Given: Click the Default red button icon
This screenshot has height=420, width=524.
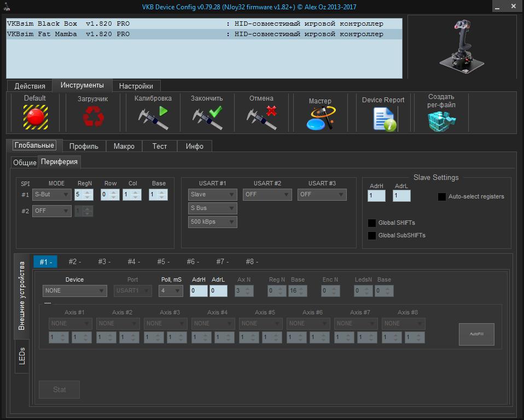Looking at the screenshot, I should (36, 117).
